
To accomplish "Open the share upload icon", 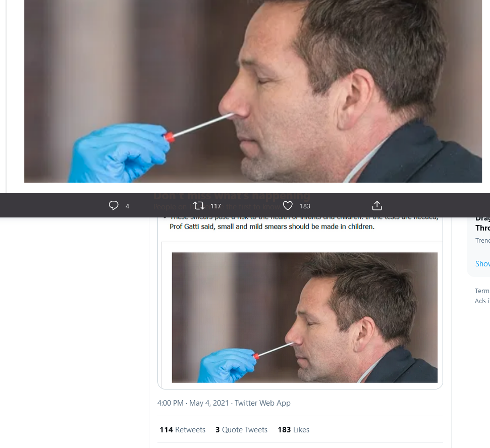I will tap(377, 205).
